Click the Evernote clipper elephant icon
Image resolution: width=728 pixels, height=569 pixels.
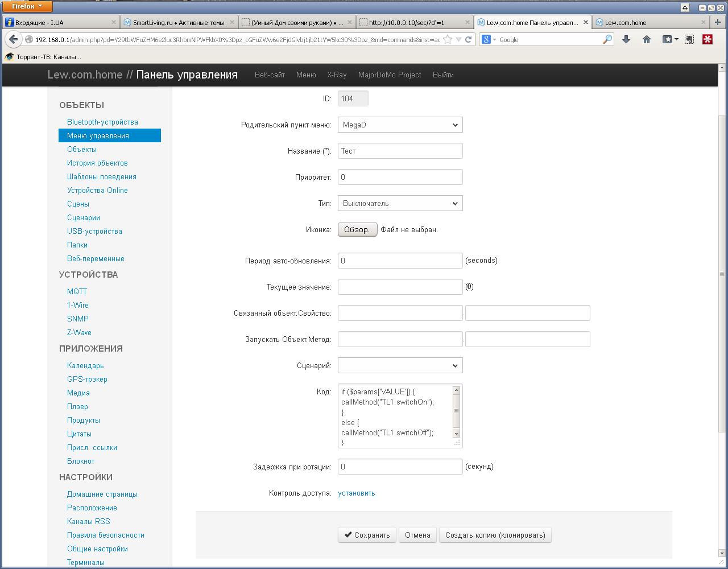pyautogui.click(x=689, y=39)
